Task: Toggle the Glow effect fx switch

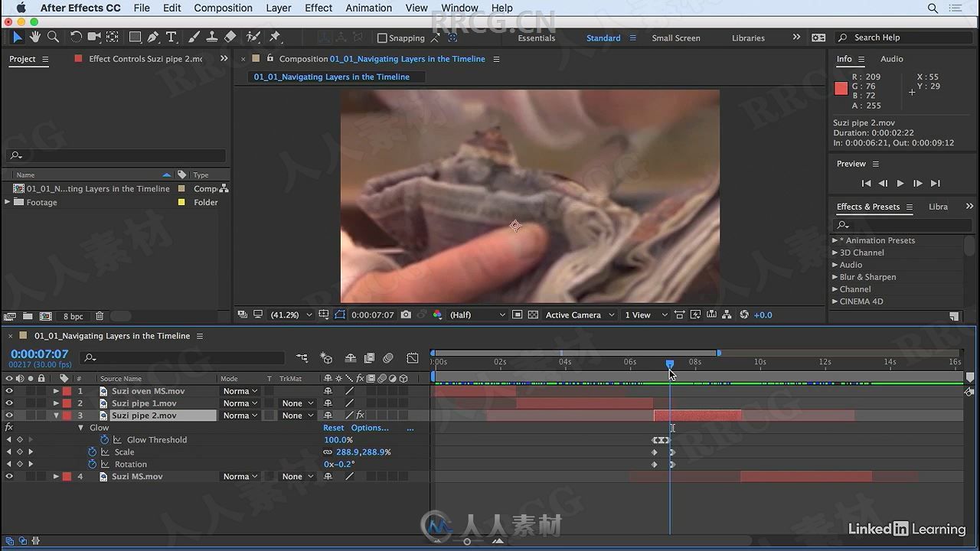Action: 9,428
